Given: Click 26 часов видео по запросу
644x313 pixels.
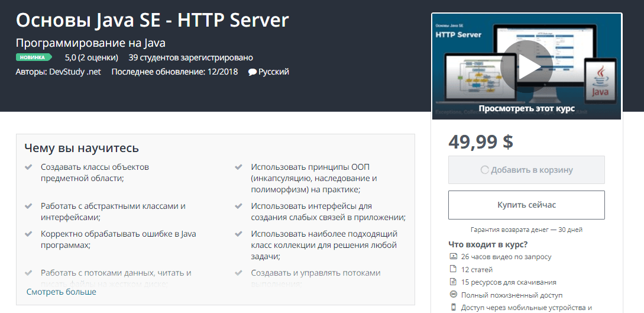Looking at the screenshot, I should coord(506,257).
